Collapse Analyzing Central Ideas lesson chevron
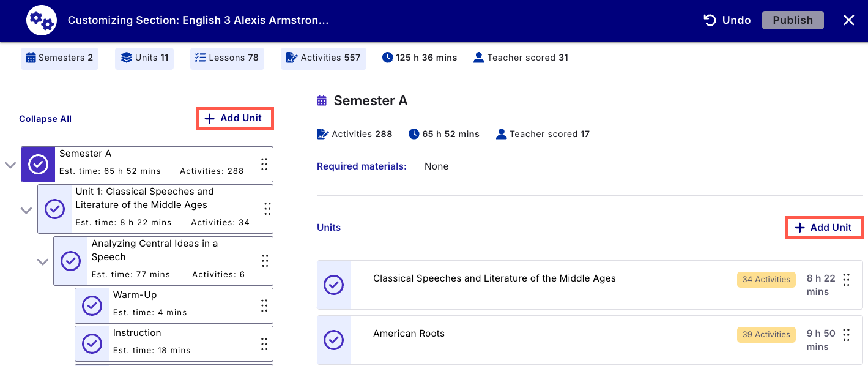 click(43, 261)
